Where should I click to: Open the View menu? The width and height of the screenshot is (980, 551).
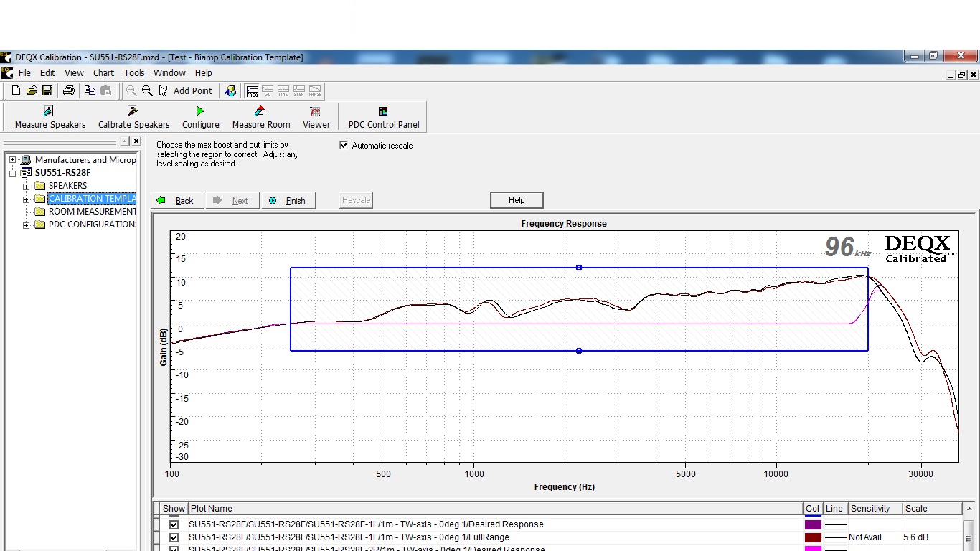(74, 73)
